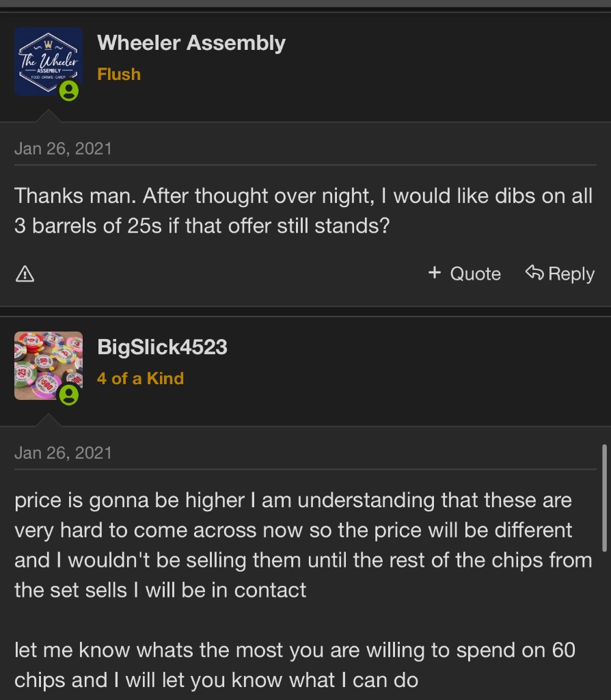611x700 pixels.
Task: Click the 4 of a Kind rank title
Action: (140, 378)
